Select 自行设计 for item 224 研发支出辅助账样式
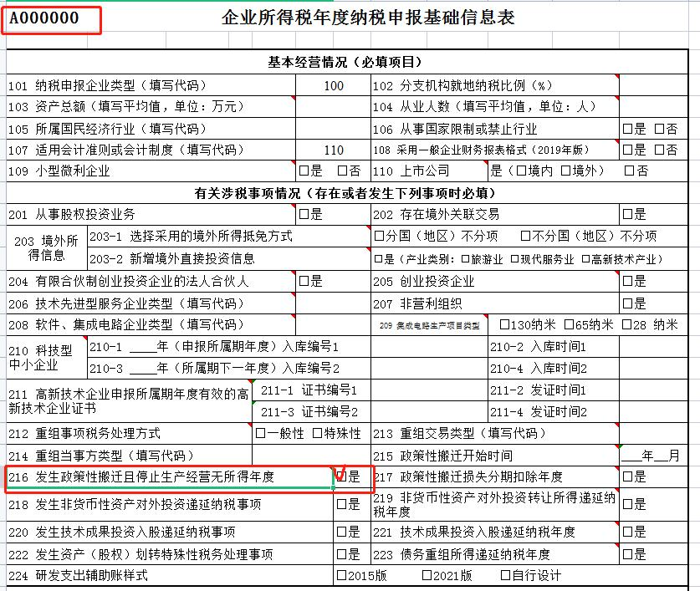 coord(505,575)
